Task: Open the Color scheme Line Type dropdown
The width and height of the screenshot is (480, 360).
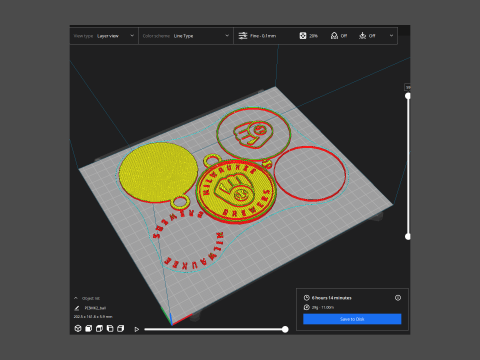Action: point(186,36)
